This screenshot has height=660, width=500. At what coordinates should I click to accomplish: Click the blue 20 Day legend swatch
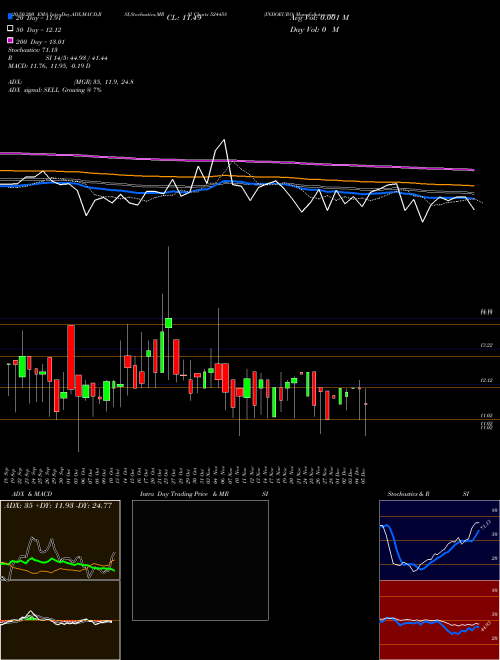click(x=10, y=16)
